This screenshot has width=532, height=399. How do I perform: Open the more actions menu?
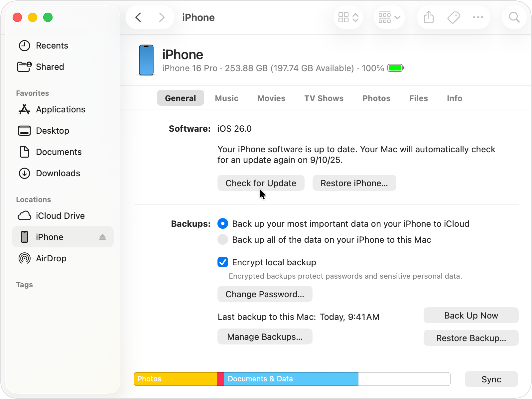[x=478, y=17]
